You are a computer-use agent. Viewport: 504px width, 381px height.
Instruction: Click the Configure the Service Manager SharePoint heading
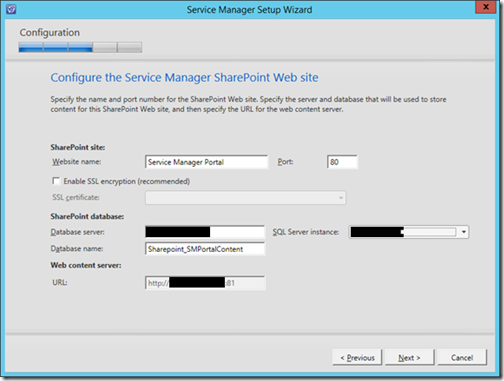[x=184, y=77]
